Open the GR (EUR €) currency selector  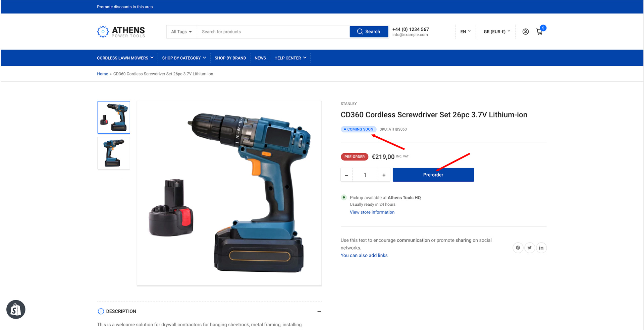coord(496,31)
